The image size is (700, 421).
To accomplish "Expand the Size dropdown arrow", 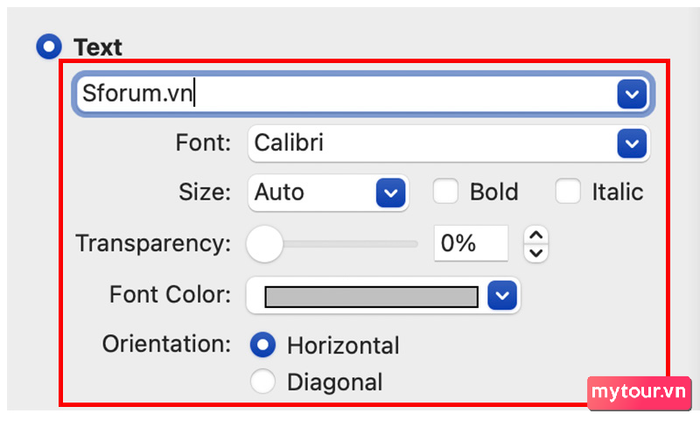I will coord(391,193).
